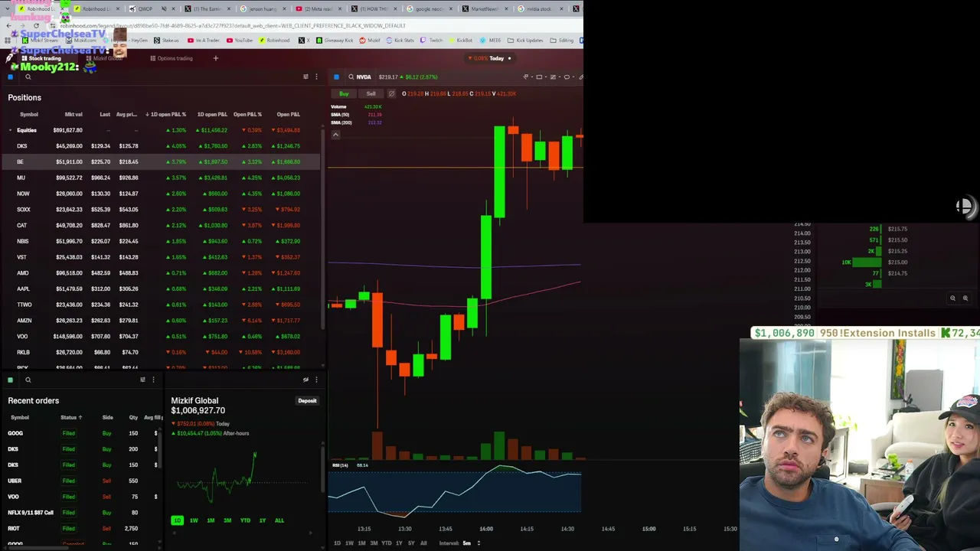
Task: Sort positions by 1D open P&L % column
Action: (x=165, y=114)
